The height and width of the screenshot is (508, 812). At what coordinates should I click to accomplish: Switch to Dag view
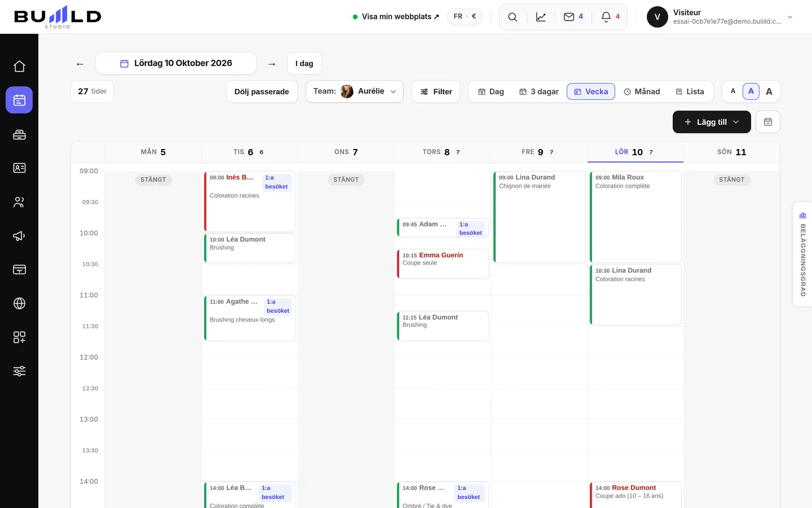tap(491, 91)
